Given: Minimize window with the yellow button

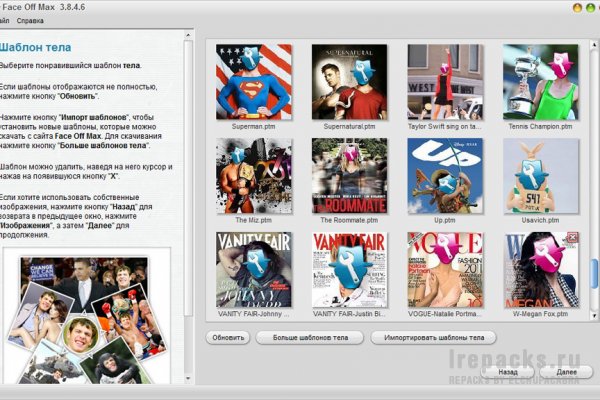Looking at the screenshot, I should (577, 8).
